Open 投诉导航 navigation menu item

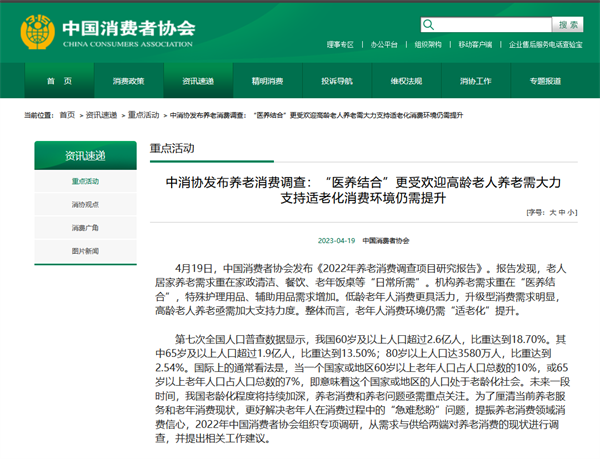[337, 81]
